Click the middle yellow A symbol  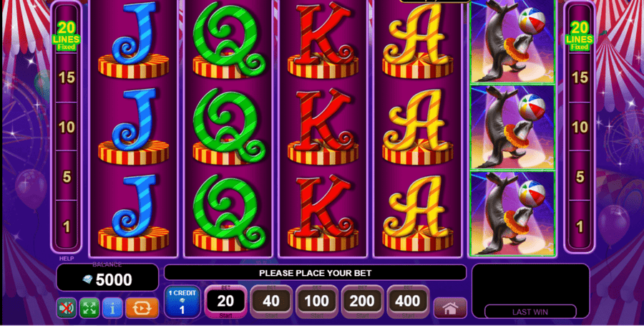click(x=418, y=127)
